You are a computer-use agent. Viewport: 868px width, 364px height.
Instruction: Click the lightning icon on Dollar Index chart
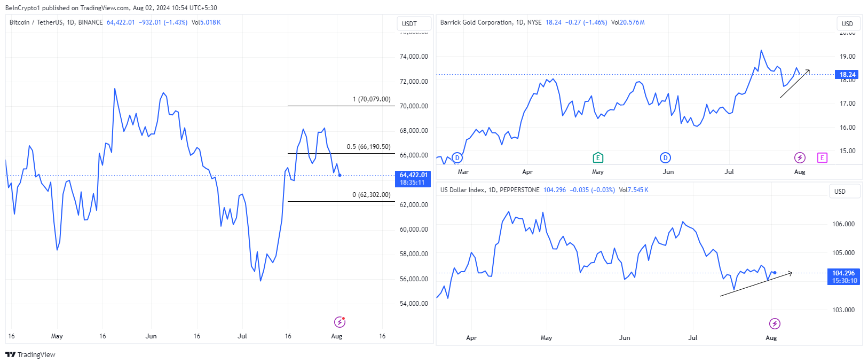pos(775,323)
